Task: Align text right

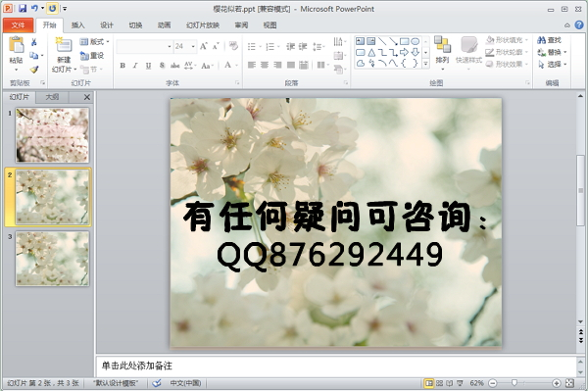Action: click(277, 66)
